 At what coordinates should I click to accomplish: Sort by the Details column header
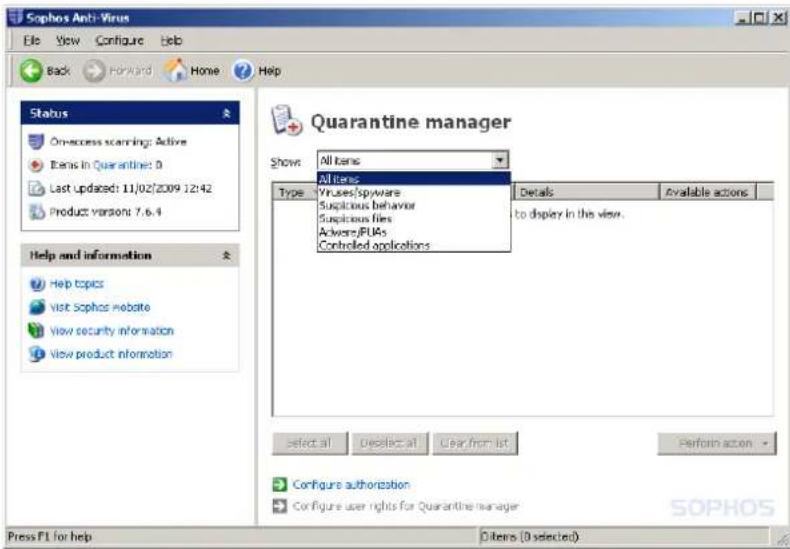click(587, 192)
